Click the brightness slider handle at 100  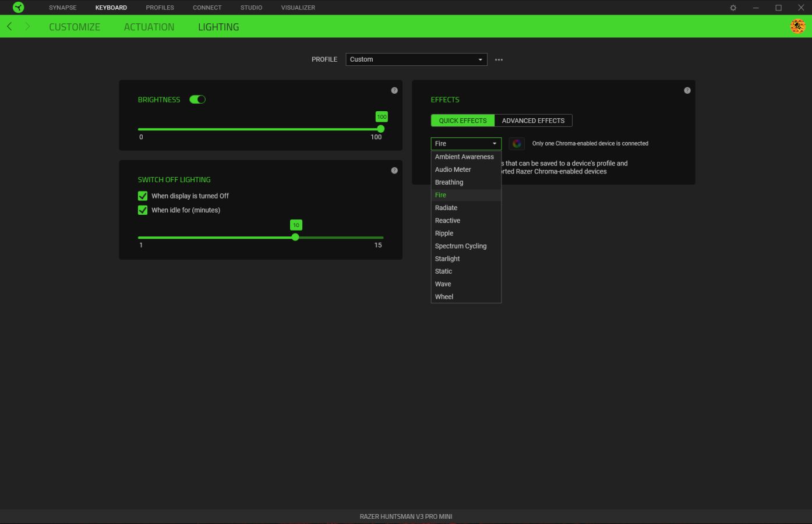click(381, 129)
